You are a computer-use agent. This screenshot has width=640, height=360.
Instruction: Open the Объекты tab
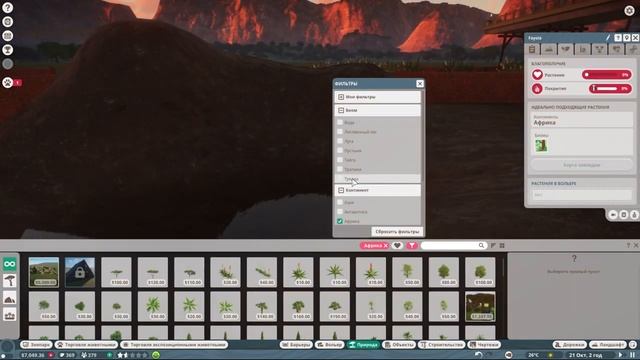coord(399,344)
